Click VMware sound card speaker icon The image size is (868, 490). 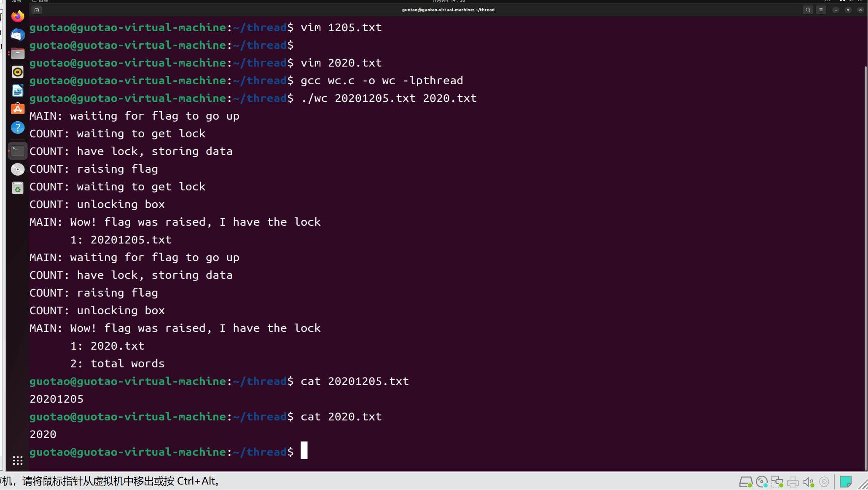[x=808, y=482]
